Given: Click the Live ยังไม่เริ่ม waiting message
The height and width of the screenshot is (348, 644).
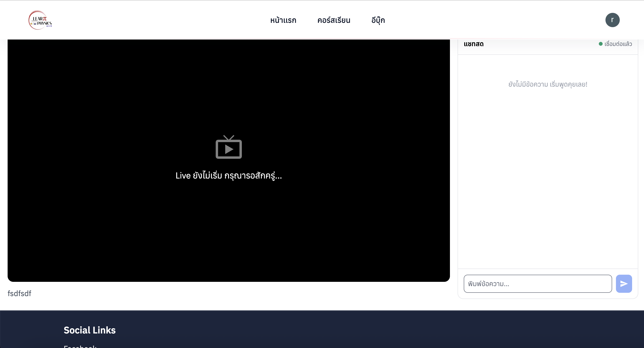Looking at the screenshot, I should click(228, 176).
